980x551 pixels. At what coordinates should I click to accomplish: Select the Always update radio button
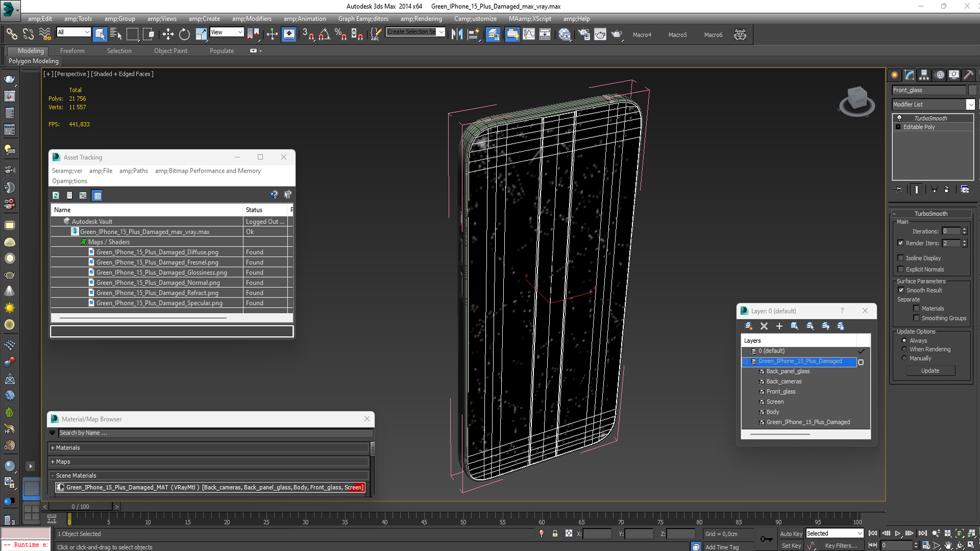point(904,340)
